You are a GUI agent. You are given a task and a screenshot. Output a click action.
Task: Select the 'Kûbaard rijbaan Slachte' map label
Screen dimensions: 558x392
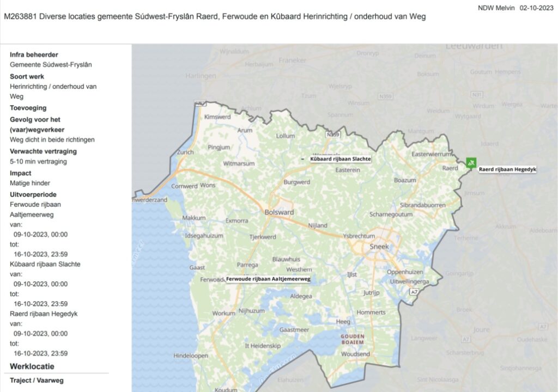click(x=341, y=159)
